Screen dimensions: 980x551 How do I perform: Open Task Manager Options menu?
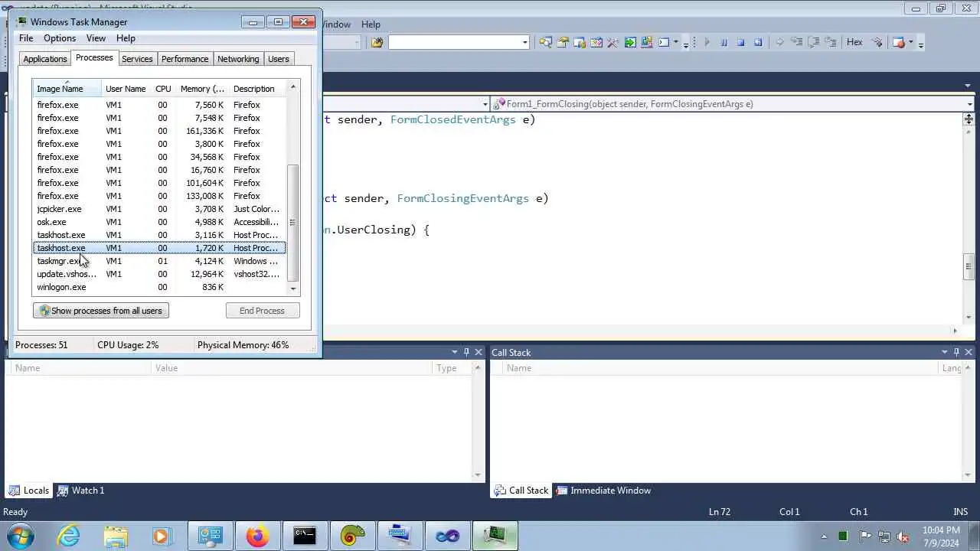pos(60,38)
